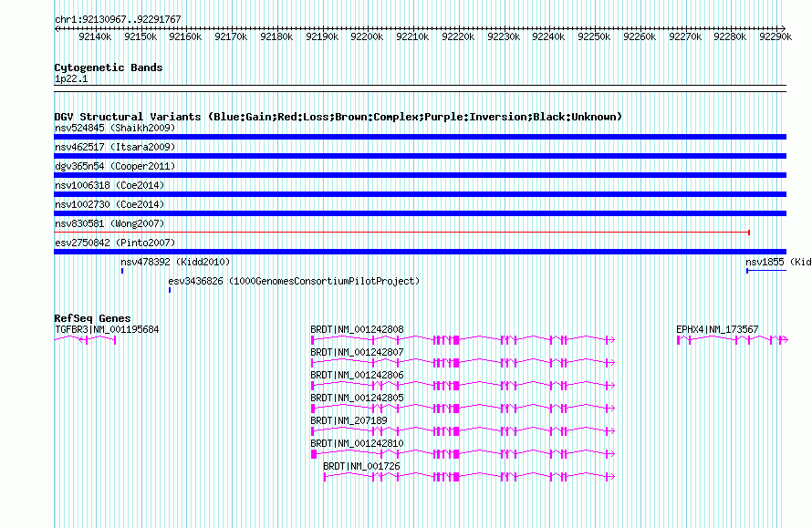Click the blue bar under nsv1002730
The height and width of the screenshot is (528, 812).
coord(420,213)
